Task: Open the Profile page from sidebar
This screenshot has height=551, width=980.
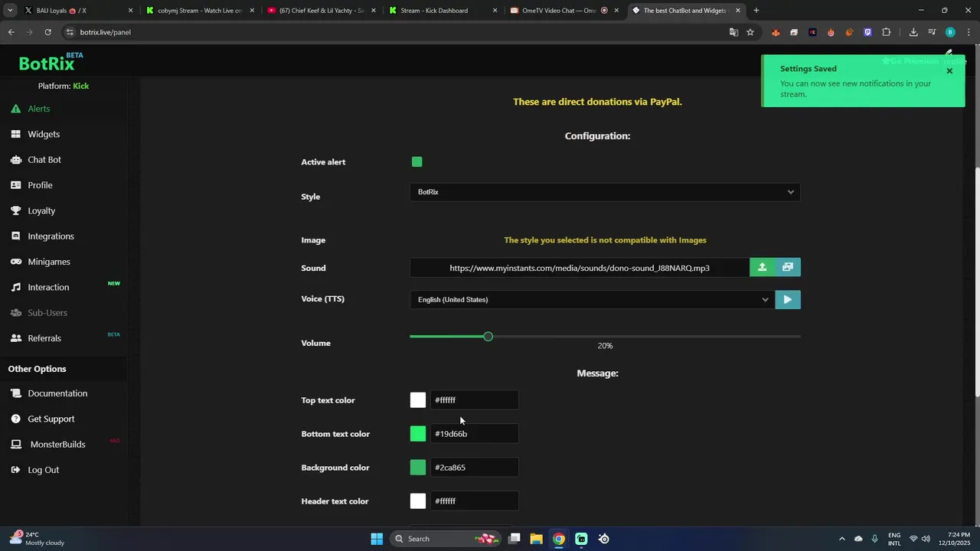Action: (x=40, y=185)
